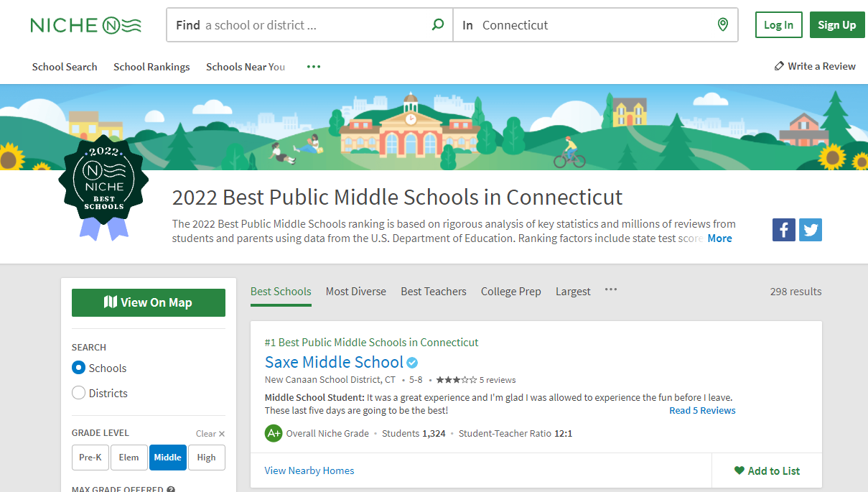Viewport: 868px width, 492px height.
Task: Click the 5 reviews text
Action: [x=498, y=380]
